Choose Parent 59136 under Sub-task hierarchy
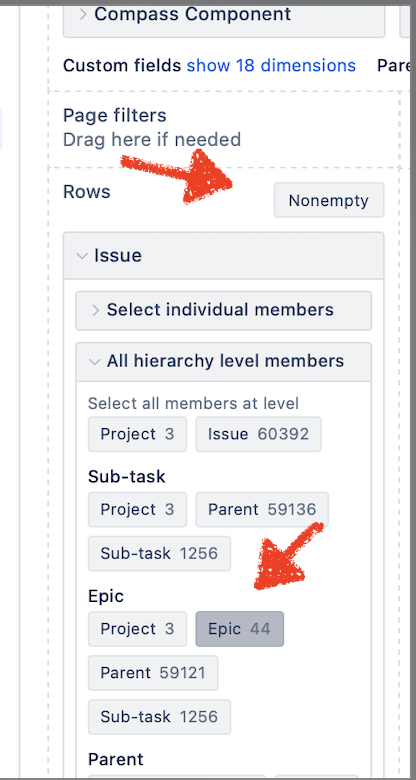The height and width of the screenshot is (780, 416). coord(262,509)
